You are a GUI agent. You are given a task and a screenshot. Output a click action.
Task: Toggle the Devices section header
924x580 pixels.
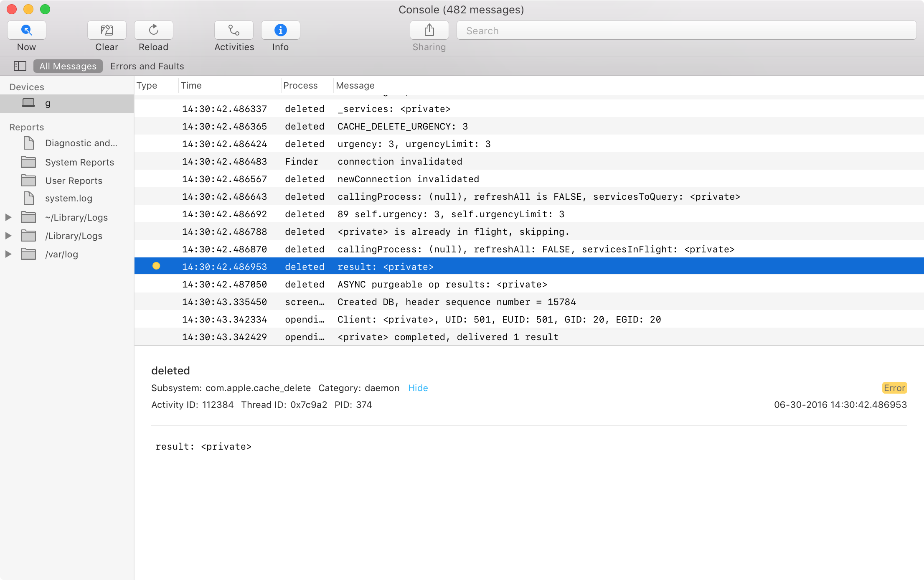coord(27,86)
